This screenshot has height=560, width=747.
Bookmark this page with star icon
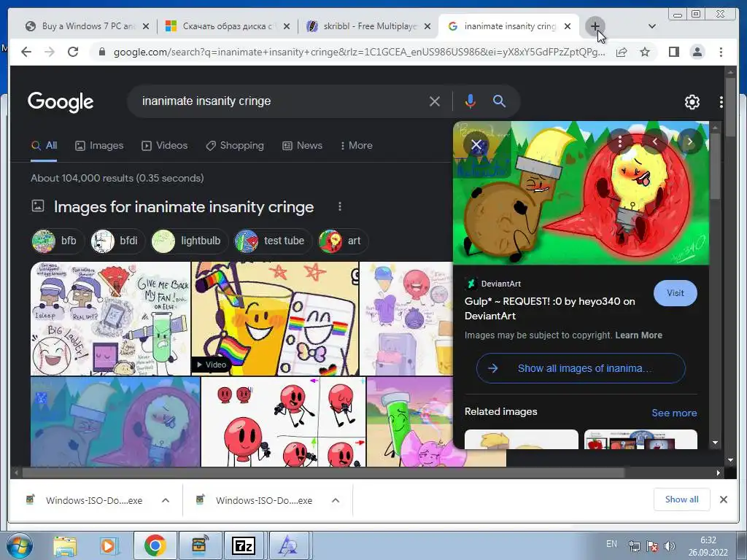point(645,52)
